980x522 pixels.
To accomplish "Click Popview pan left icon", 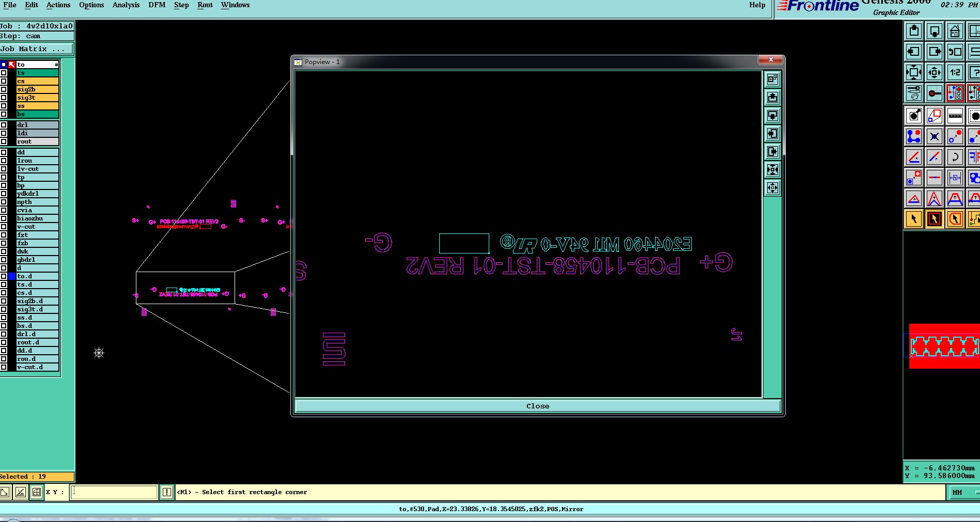I will (x=772, y=133).
